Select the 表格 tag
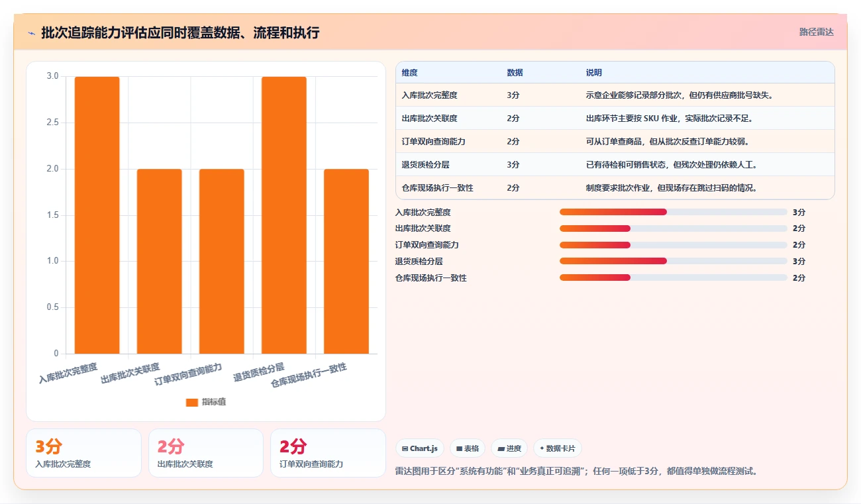861x504 pixels. [468, 448]
